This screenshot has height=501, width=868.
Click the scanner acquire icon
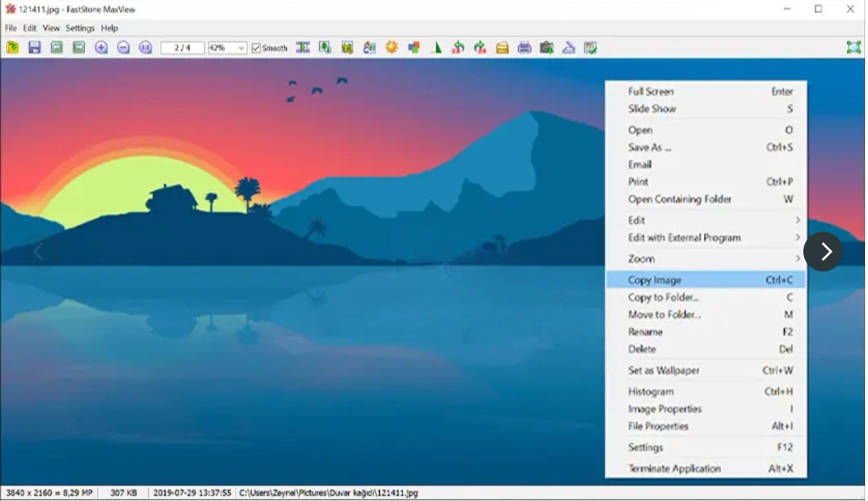[569, 48]
